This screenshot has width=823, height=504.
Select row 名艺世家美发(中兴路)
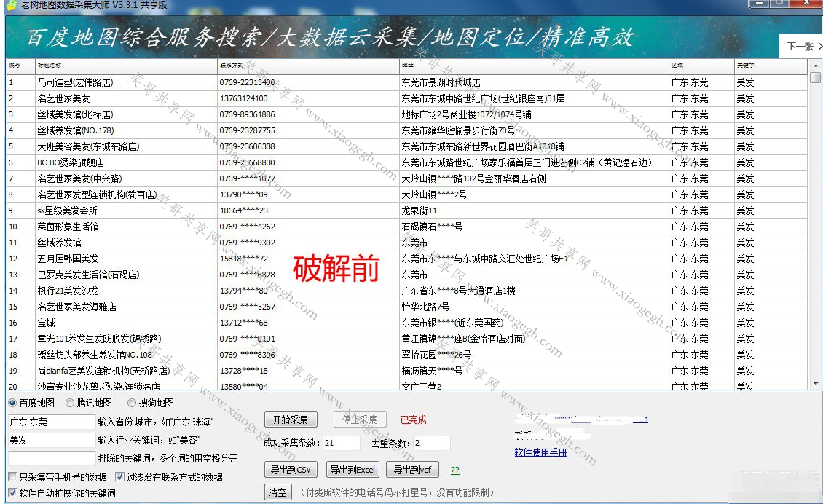(407, 178)
